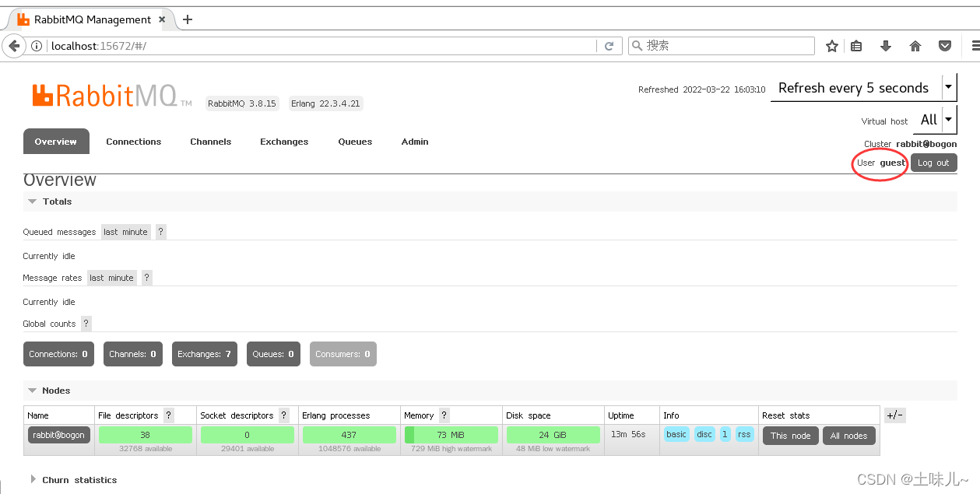Reset stats for This node
The width and height of the screenshot is (980, 494).
coord(791,436)
